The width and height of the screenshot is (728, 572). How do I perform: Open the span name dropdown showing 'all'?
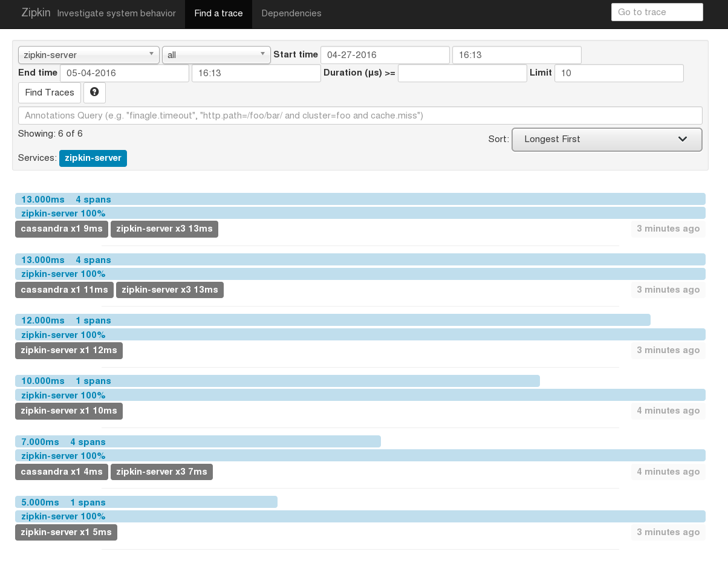(x=216, y=54)
